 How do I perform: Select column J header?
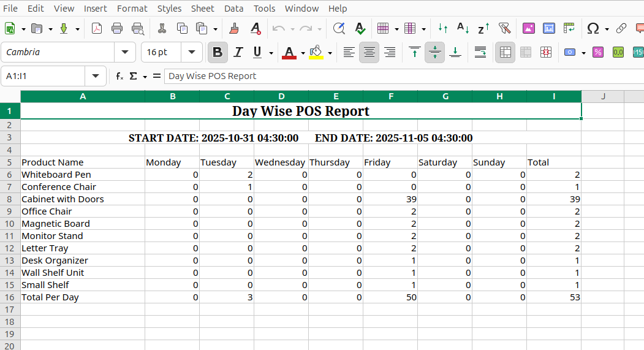point(603,96)
